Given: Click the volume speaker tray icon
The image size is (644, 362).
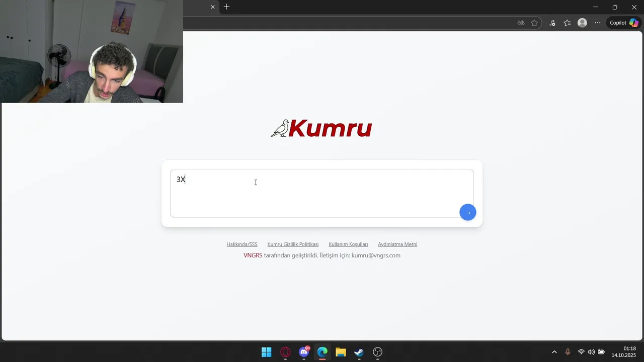Looking at the screenshot, I should pyautogui.click(x=591, y=352).
